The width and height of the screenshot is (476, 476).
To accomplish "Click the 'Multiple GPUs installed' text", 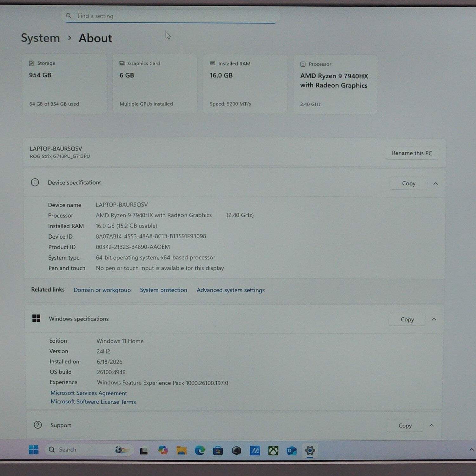I will tap(146, 104).
